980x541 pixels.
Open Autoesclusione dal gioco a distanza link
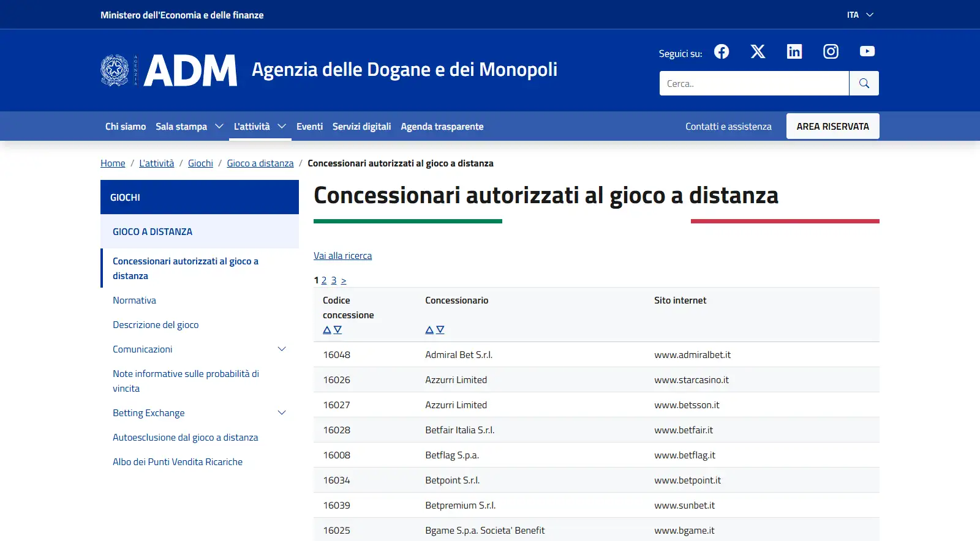[x=185, y=437]
